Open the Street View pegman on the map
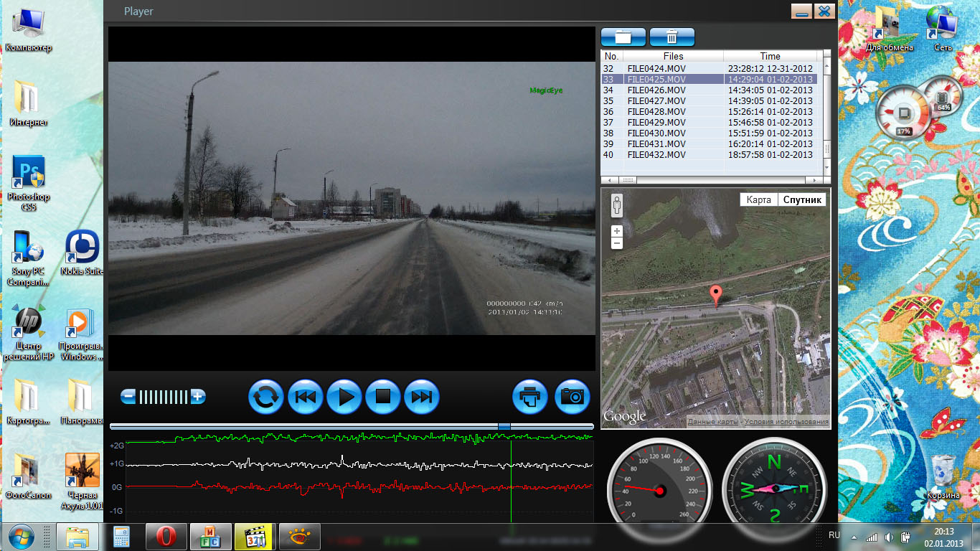Screen dimensions: 980x551 [x=616, y=206]
